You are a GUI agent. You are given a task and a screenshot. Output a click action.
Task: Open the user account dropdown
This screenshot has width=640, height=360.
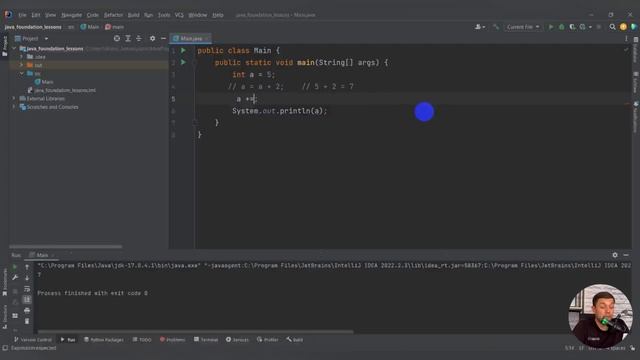[x=480, y=27]
